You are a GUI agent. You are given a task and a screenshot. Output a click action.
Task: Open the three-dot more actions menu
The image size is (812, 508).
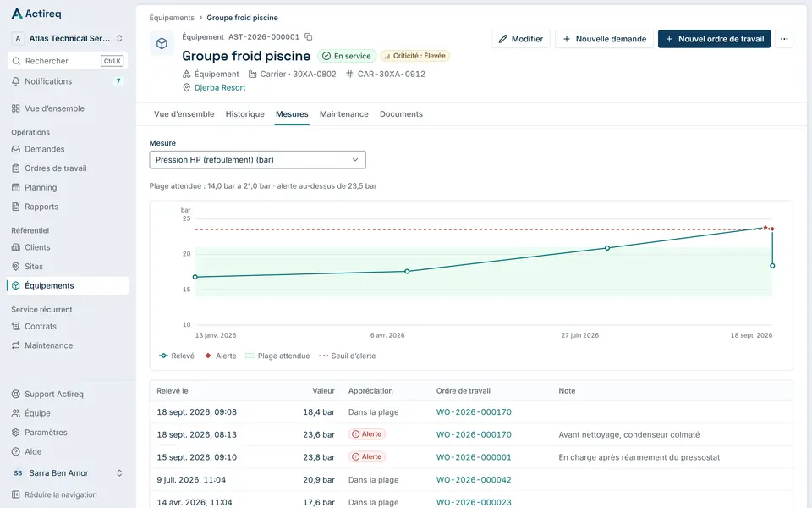tap(784, 39)
